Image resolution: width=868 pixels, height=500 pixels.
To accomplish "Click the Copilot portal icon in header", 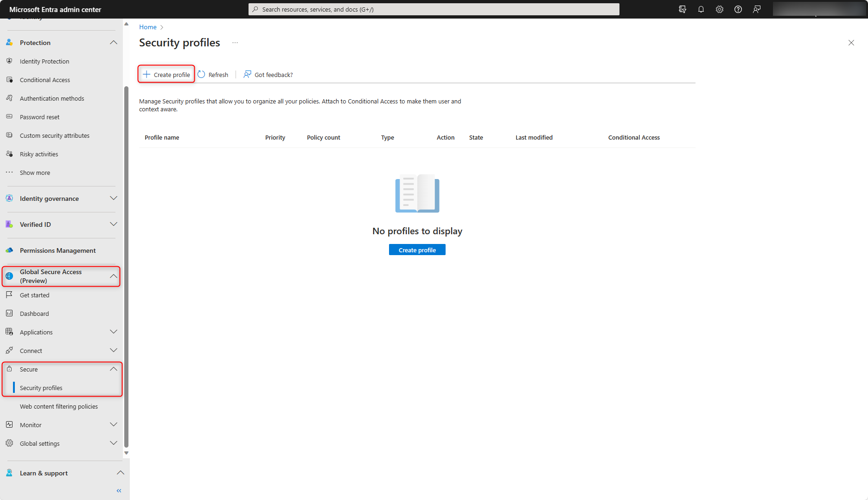I will tap(682, 9).
